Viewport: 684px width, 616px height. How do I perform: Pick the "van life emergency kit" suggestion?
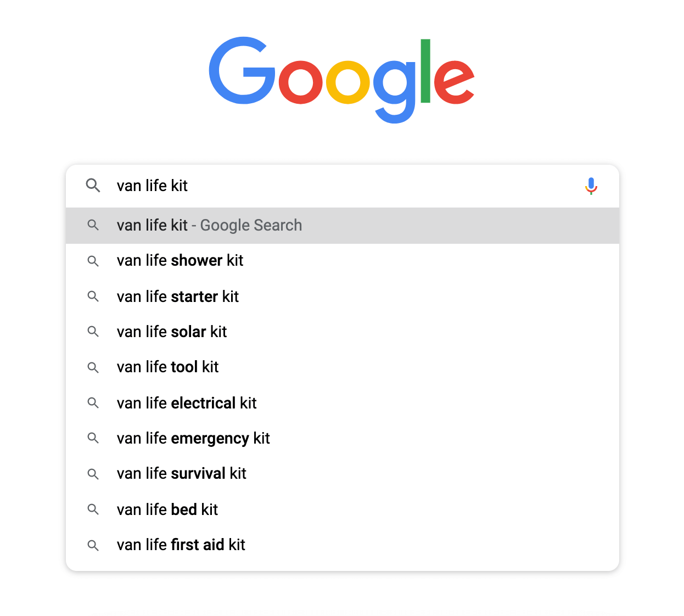193,438
